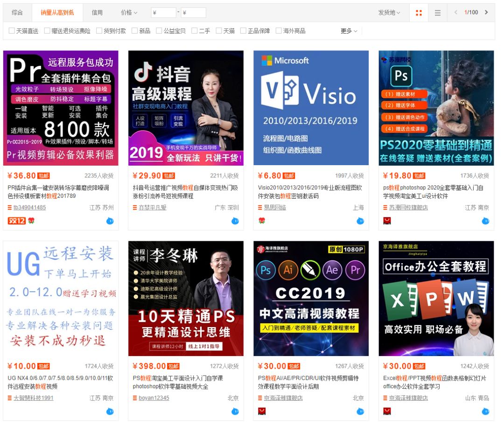504x426 pixels.
Task: Open the CC2019 中文高清视频教程 thumbnail
Action: (x=311, y=299)
